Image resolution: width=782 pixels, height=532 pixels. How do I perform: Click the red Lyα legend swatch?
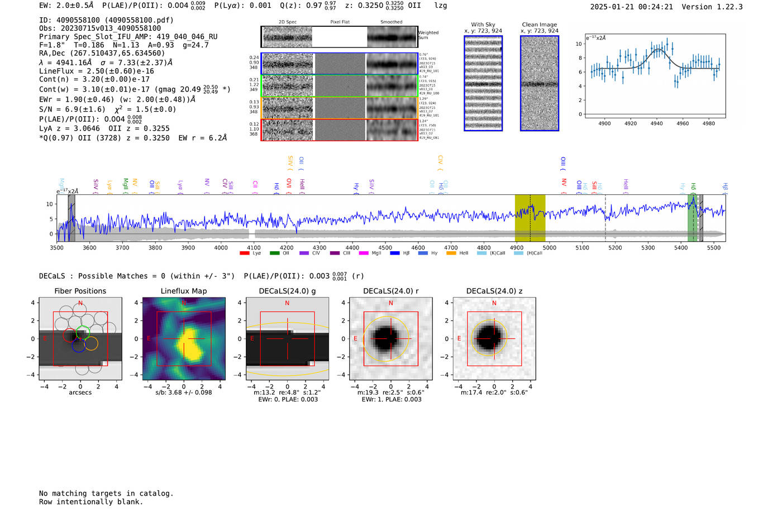pos(244,253)
